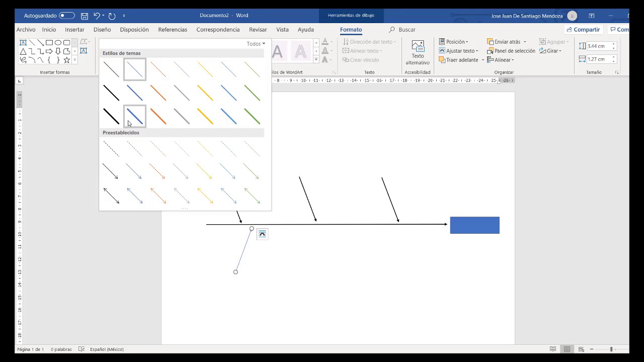Choose the thin orange line theme style
This screenshot has width=644, height=362.
pos(158,69)
